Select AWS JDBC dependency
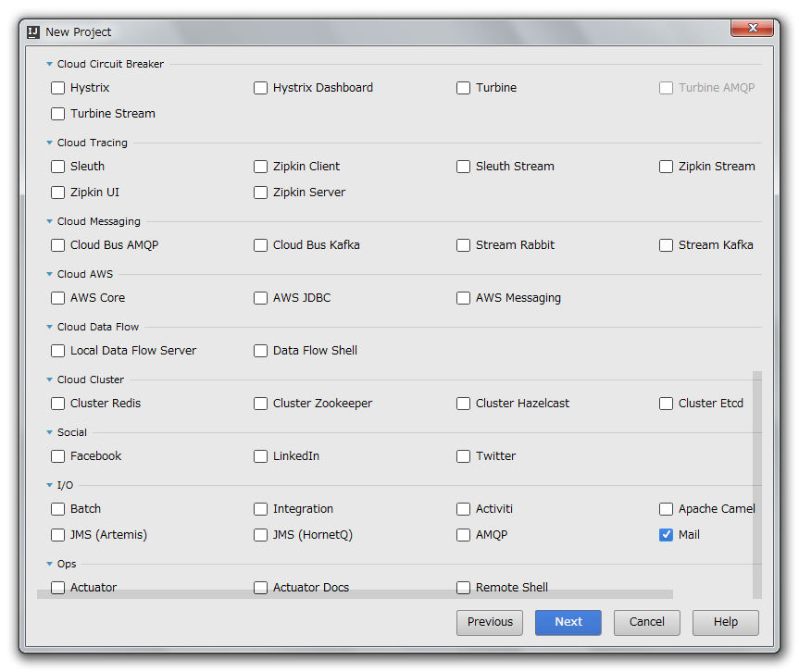 [x=260, y=298]
